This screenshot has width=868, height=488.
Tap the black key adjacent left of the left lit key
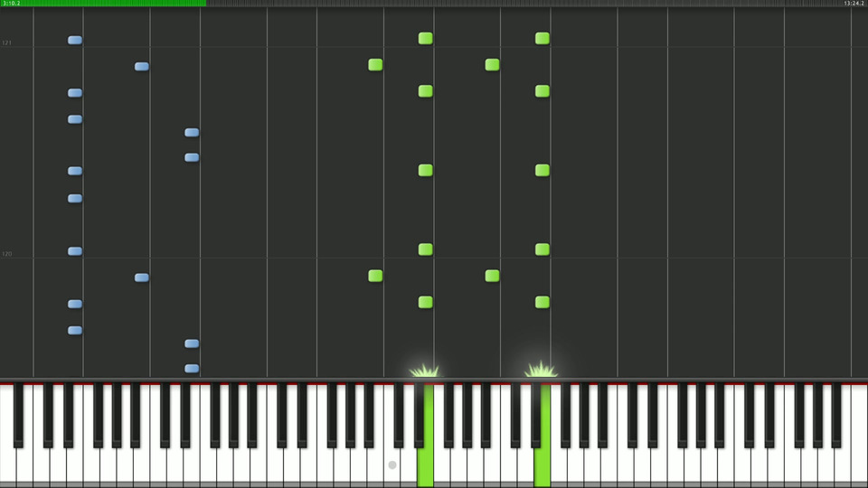(x=419, y=415)
